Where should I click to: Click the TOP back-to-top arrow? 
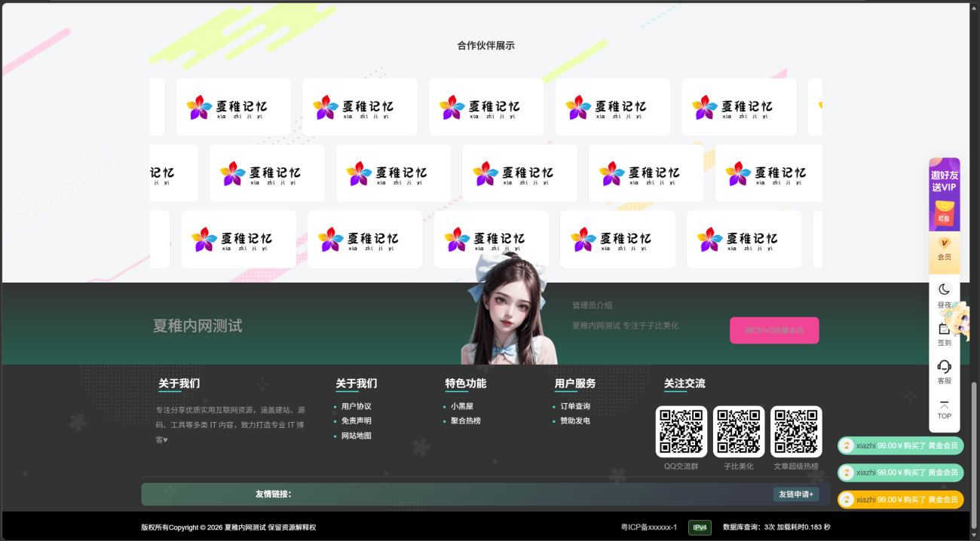(x=944, y=410)
